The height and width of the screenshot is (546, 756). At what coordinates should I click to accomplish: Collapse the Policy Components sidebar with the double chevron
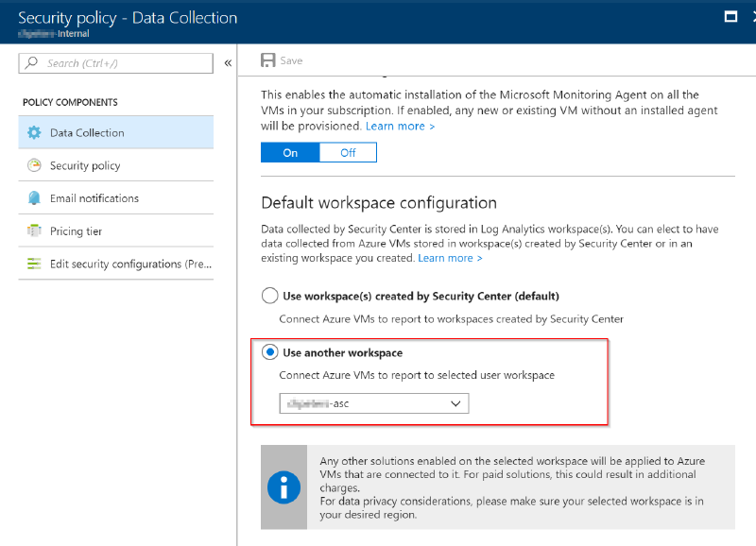point(228,62)
